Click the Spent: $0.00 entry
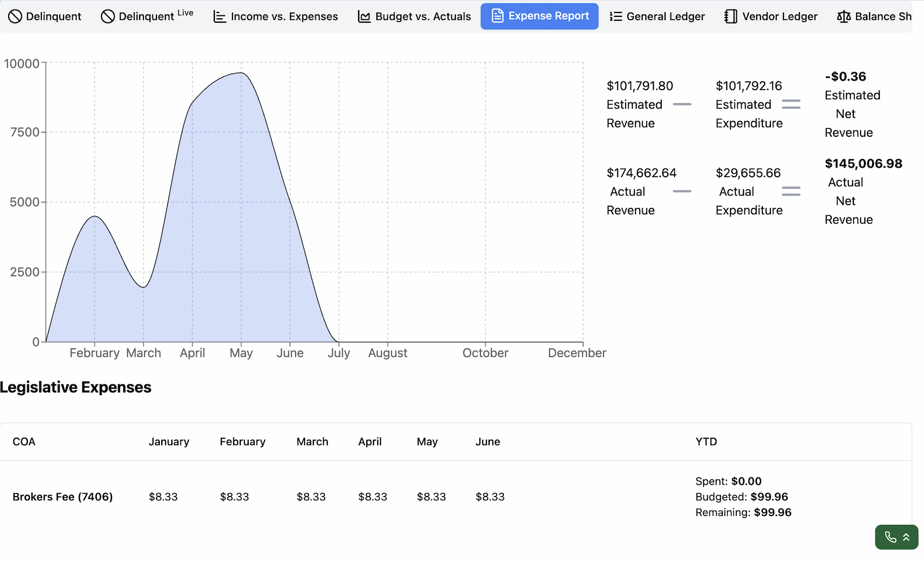924x562 pixels. 729,481
